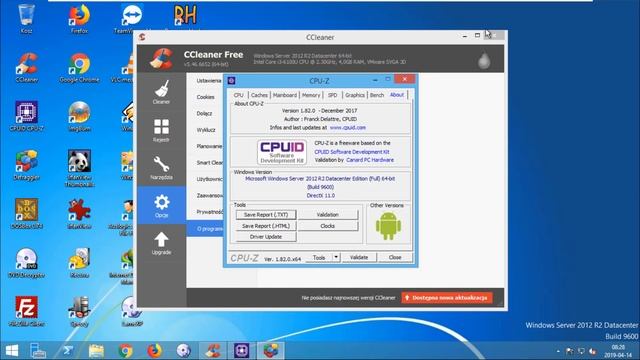Launch PowerShell from the taskbar
This screenshot has height=360, width=640.
(x=68, y=351)
